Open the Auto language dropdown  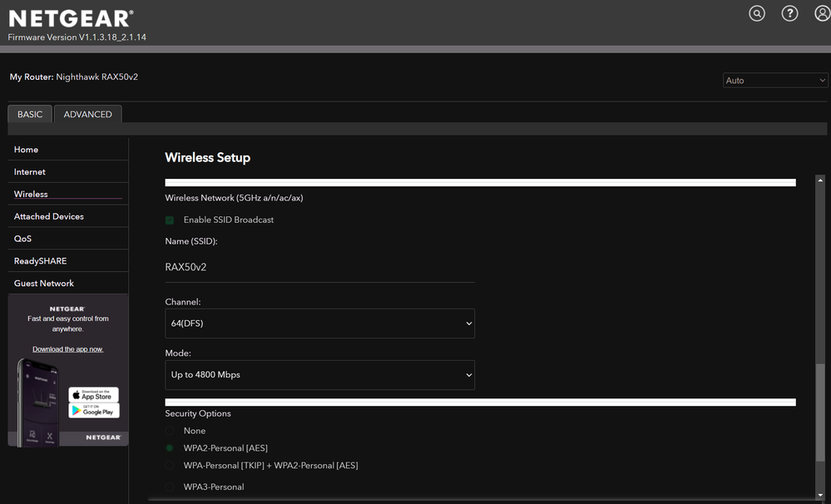(775, 81)
